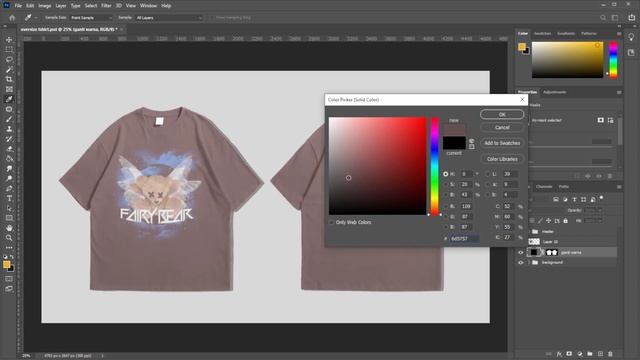
Task: Click the color field in Color Picker
Action: pyautogui.click(x=378, y=166)
